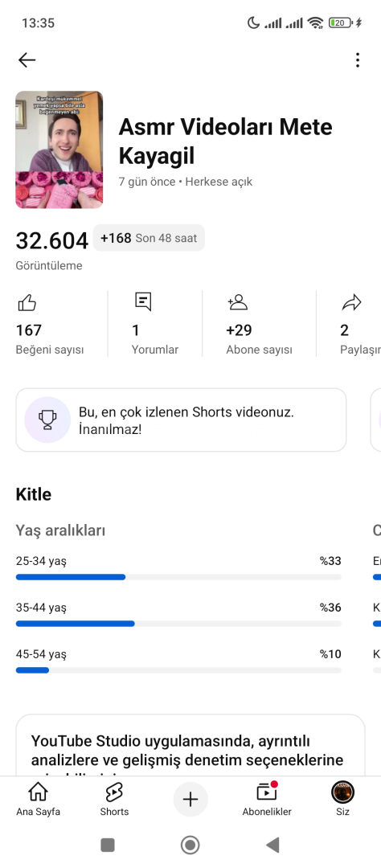Tap the subscriber add-person icon

(x=237, y=301)
